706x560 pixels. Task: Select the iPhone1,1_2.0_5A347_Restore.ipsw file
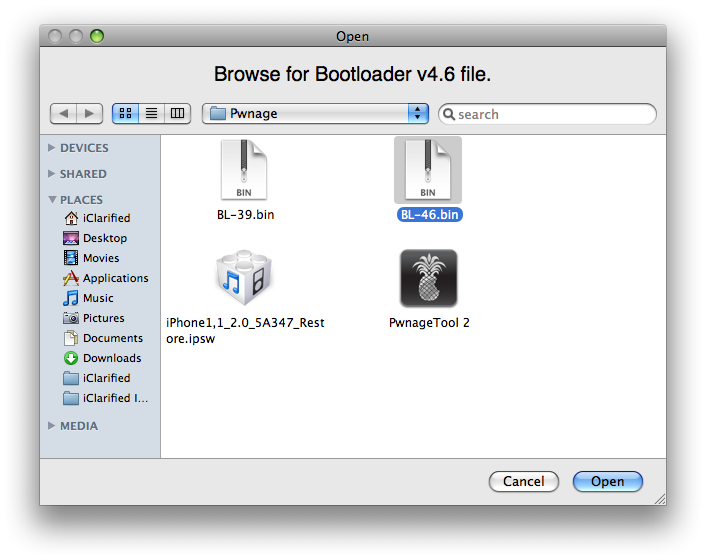click(245, 279)
